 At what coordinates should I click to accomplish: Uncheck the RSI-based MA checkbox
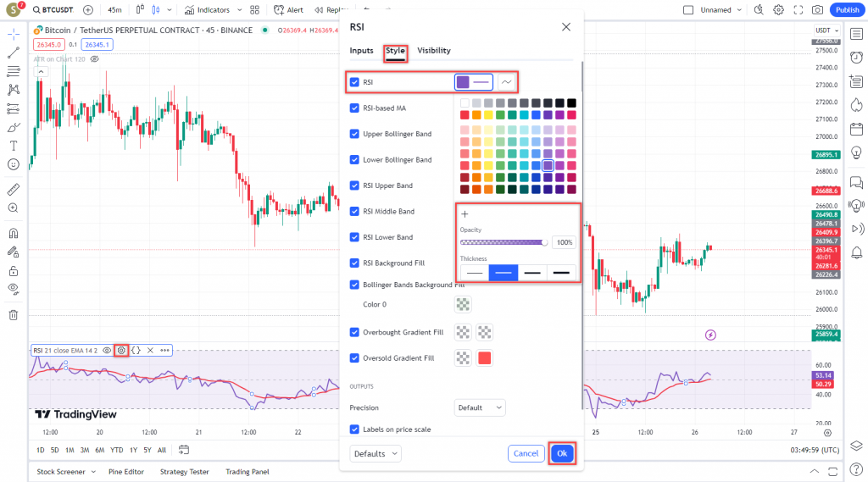[354, 108]
